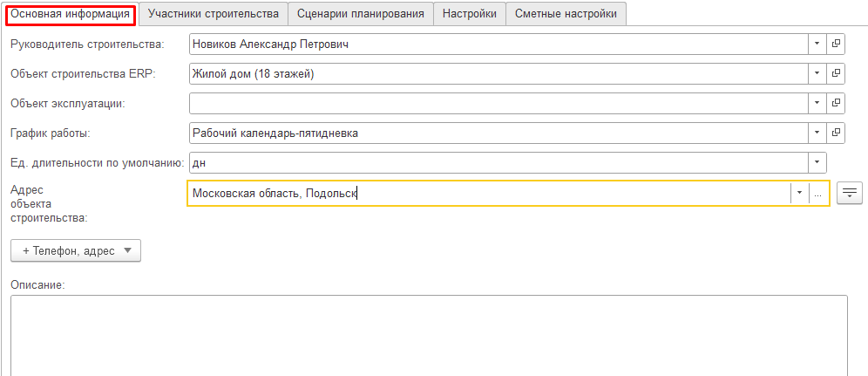This screenshot has height=376, width=868.
Task: Select the Основная информация tab
Action: pyautogui.click(x=70, y=14)
